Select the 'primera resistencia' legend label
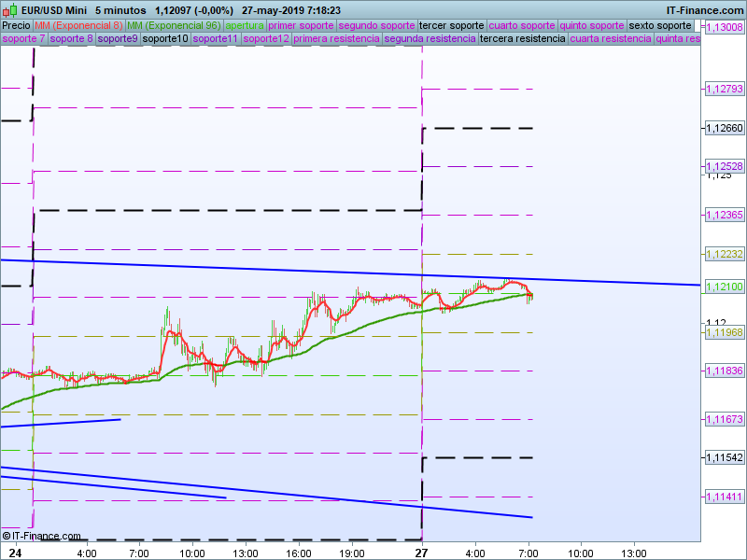 tap(336, 39)
